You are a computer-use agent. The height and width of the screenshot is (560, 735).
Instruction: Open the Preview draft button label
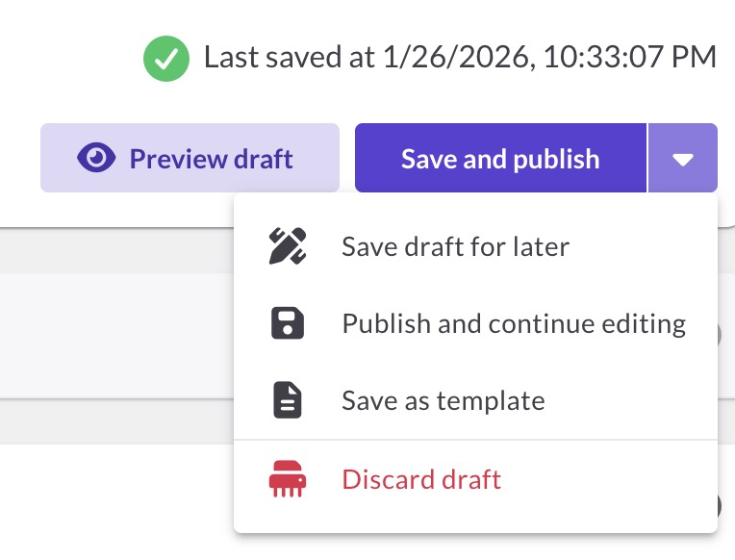tap(211, 159)
